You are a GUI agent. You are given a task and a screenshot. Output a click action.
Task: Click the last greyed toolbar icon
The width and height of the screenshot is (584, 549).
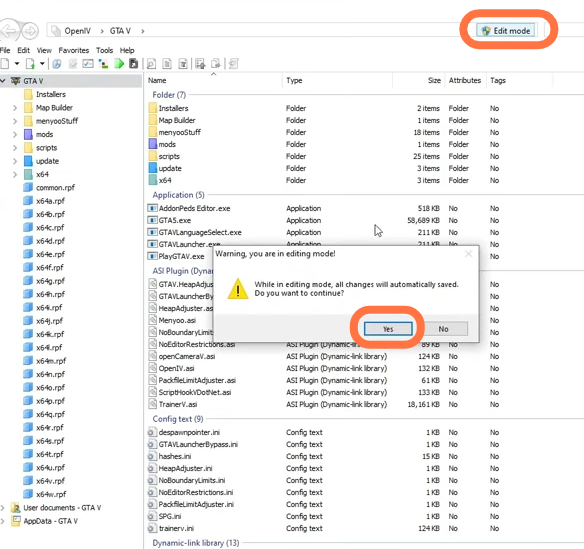234,64
